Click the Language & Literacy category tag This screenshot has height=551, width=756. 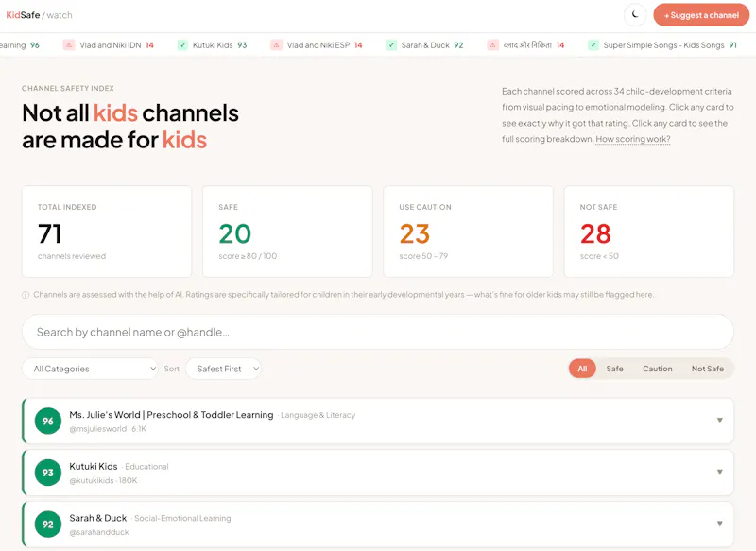pos(318,415)
